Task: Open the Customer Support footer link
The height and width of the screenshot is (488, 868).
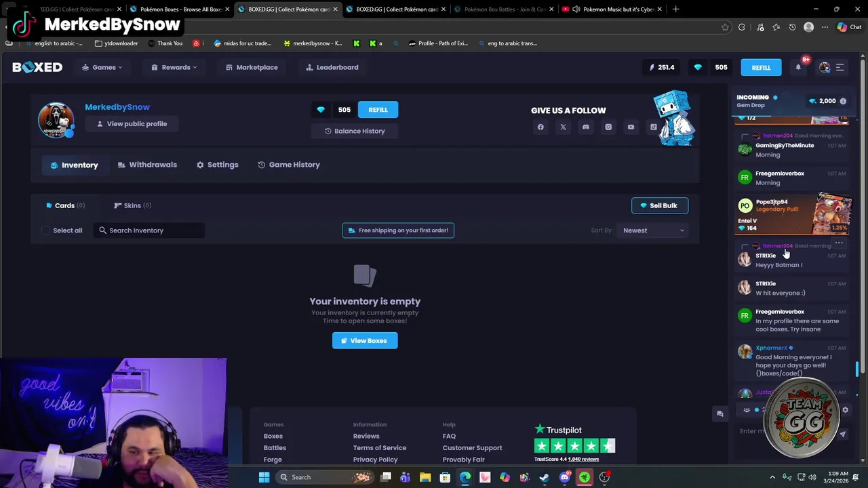Action: [472, 448]
